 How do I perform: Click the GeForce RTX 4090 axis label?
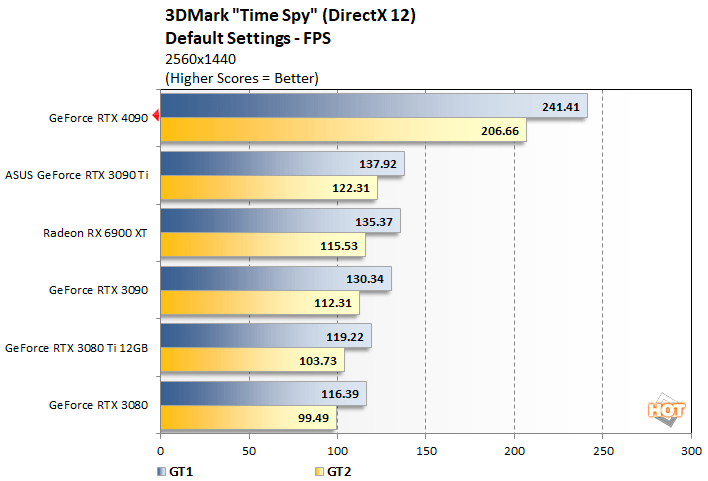point(98,118)
